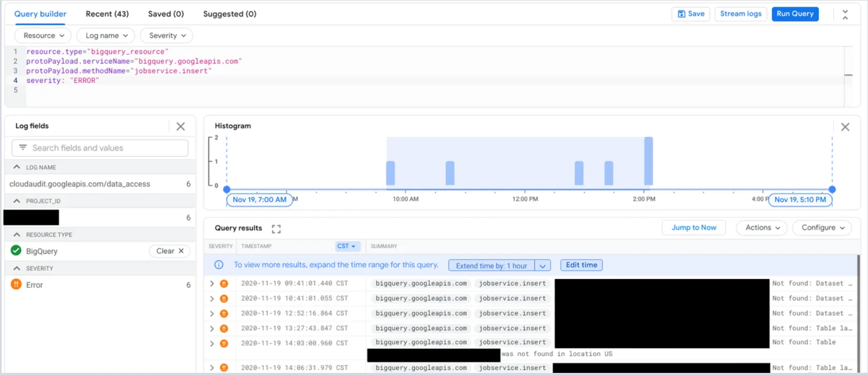Screen dimensions: 868x375
Task: Open the Resource filter dropdown
Action: coord(43,35)
